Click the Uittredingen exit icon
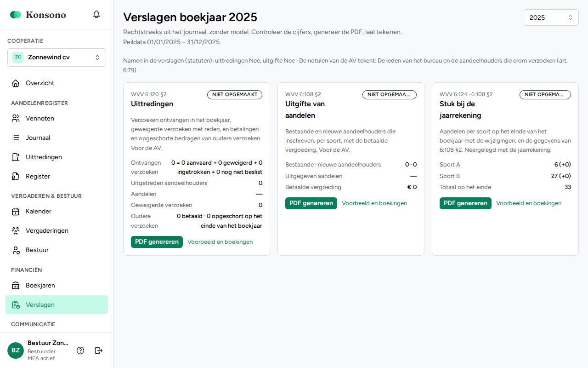Image resolution: width=588 pixels, height=368 pixels. 16,157
